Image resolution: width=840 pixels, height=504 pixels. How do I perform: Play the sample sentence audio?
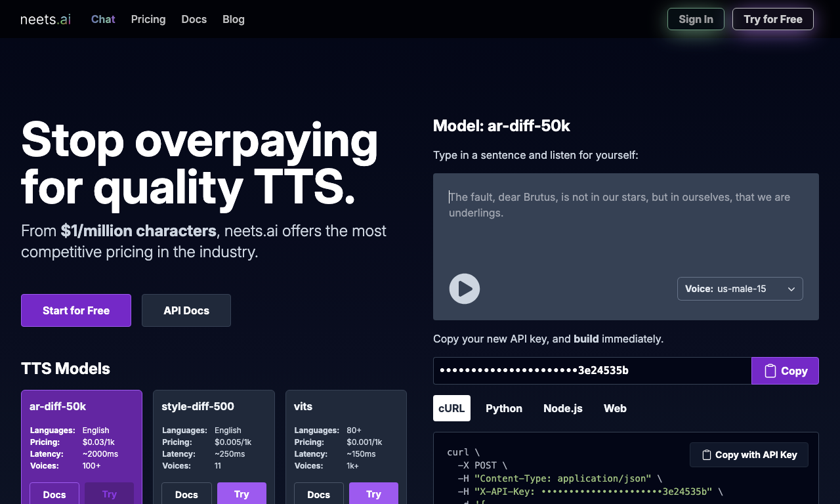465,289
